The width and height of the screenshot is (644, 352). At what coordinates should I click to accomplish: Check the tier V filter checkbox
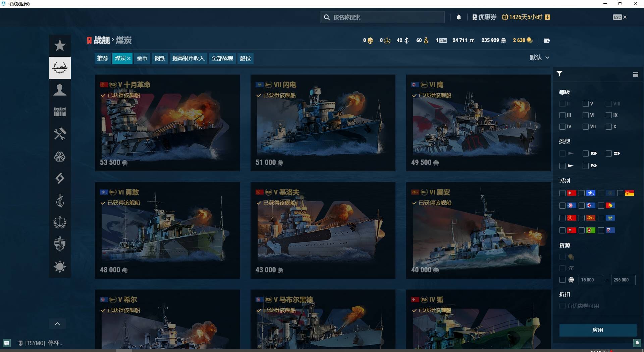click(585, 104)
